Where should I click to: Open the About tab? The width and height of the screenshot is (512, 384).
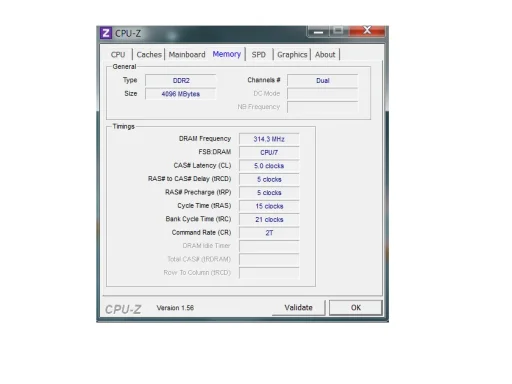pyautogui.click(x=325, y=55)
